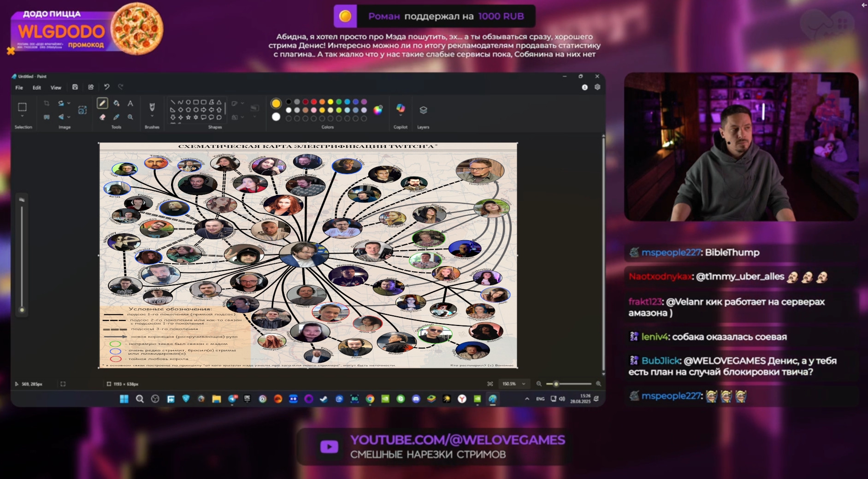Show hidden system tray icons
The width and height of the screenshot is (868, 479).
click(527, 399)
